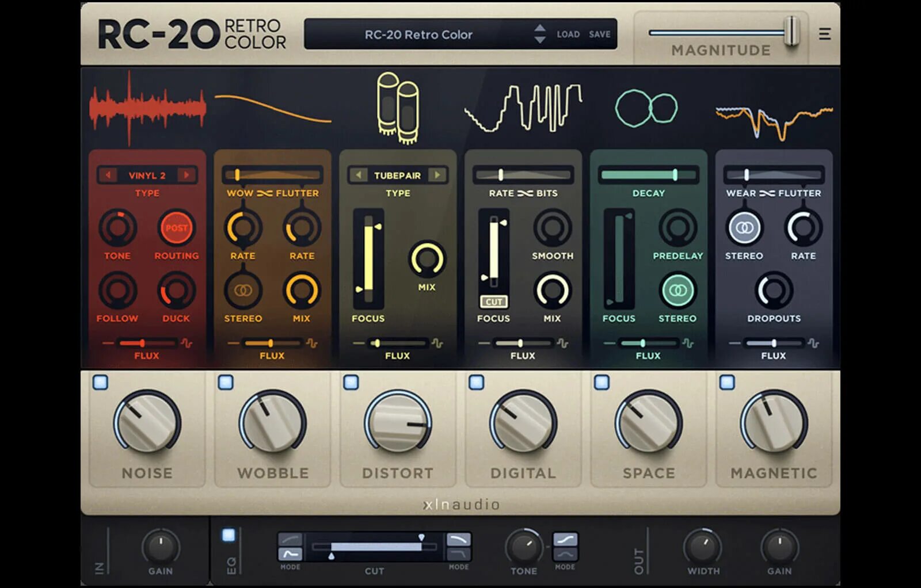The width and height of the screenshot is (921, 588).
Task: Enable MAGNETIC module power checkbox
Action: pos(727,382)
